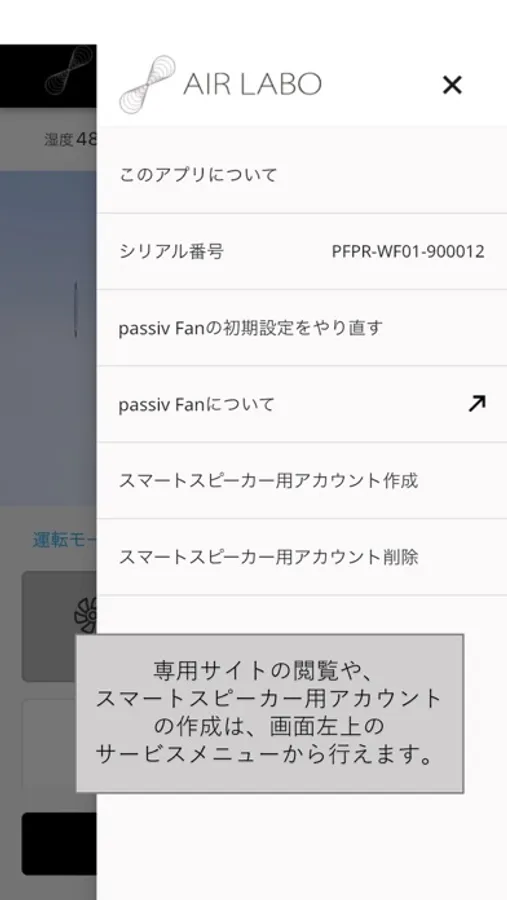
Task: Tap the dimmed logo in the black header
Action: coord(69,70)
